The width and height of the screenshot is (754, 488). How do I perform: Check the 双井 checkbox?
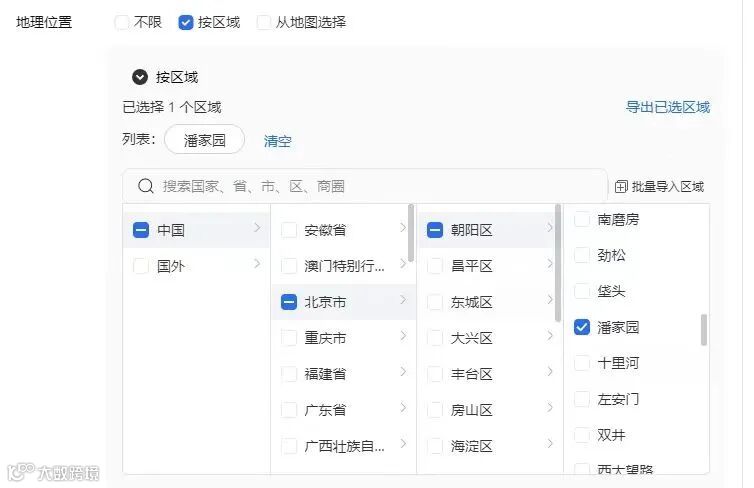[582, 435]
